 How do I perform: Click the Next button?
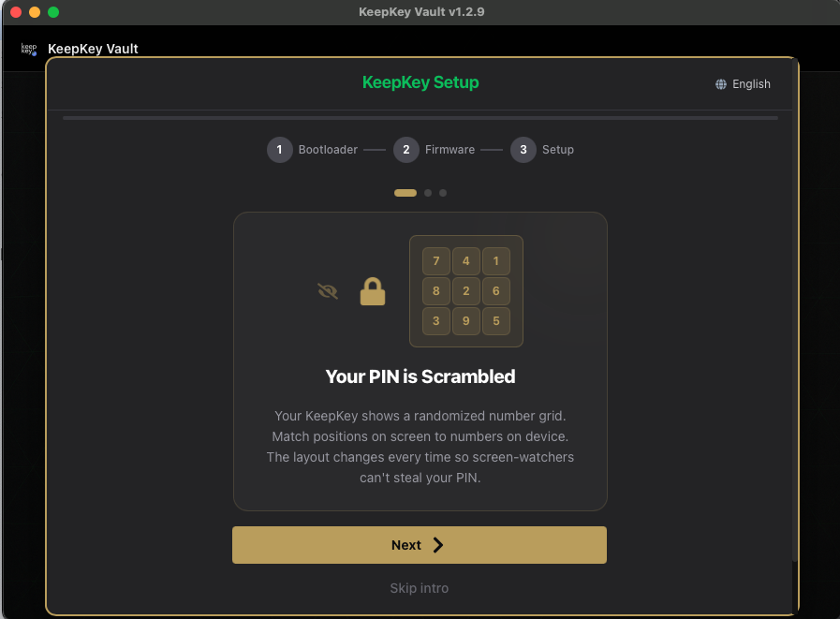pos(419,544)
